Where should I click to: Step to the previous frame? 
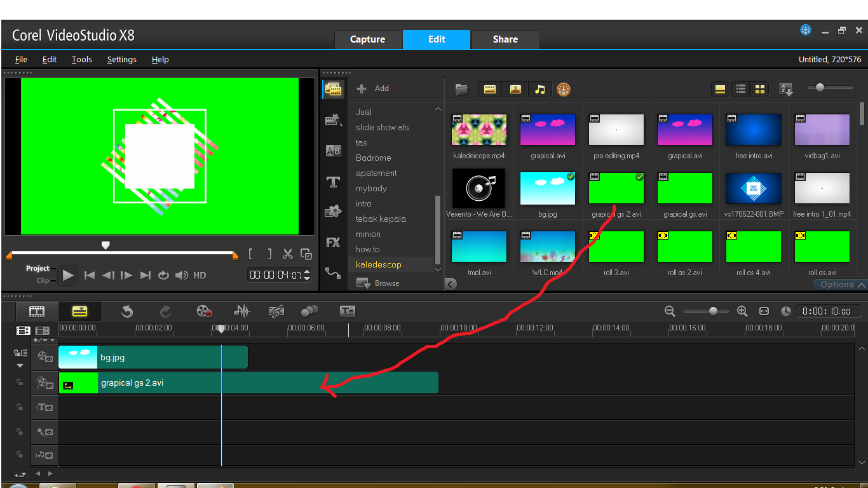109,275
